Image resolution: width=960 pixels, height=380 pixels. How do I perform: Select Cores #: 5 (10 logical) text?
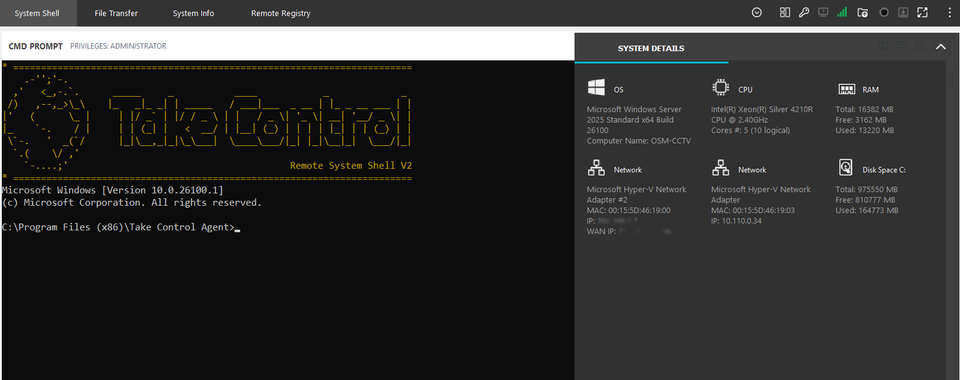click(x=751, y=130)
